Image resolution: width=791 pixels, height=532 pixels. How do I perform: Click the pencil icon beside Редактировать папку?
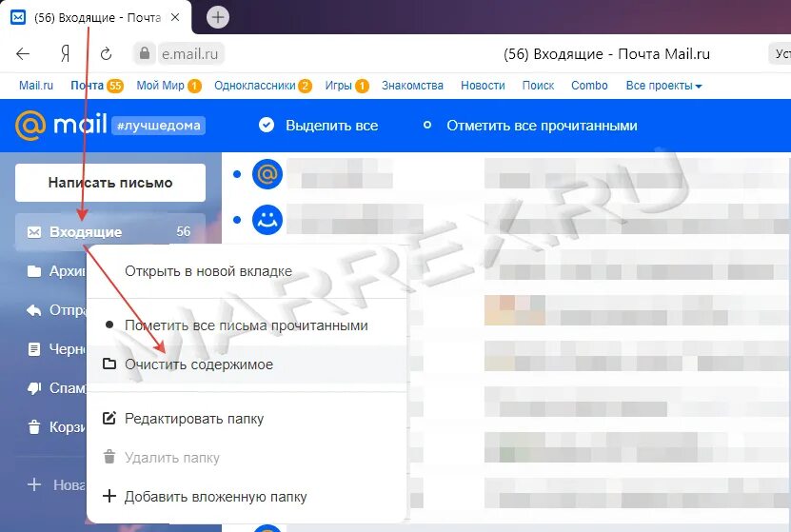tap(109, 418)
